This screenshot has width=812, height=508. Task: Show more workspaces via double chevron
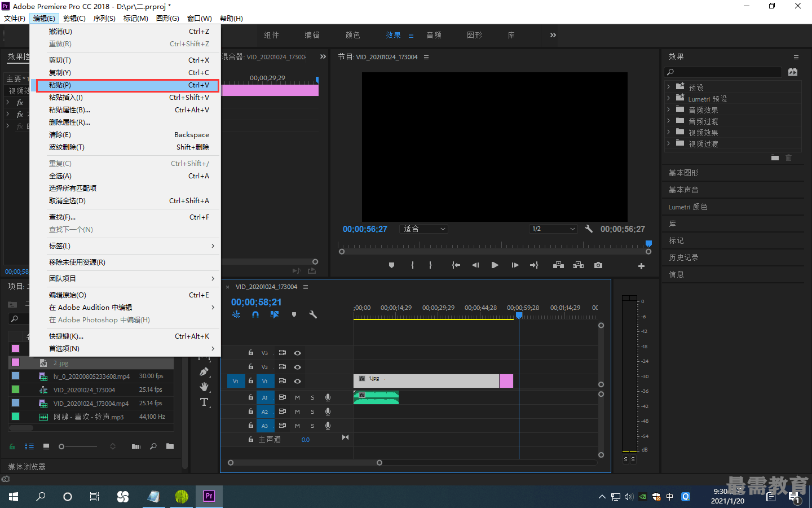click(x=553, y=35)
